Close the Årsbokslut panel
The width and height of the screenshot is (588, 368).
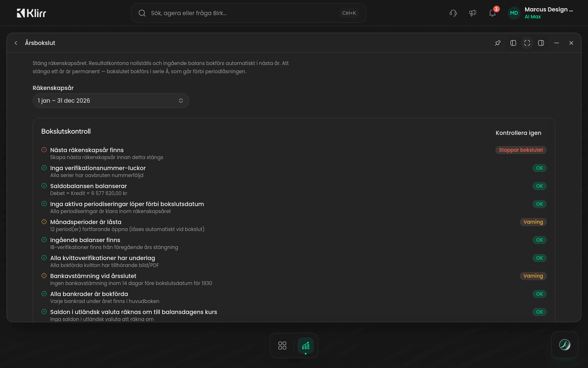tap(571, 43)
